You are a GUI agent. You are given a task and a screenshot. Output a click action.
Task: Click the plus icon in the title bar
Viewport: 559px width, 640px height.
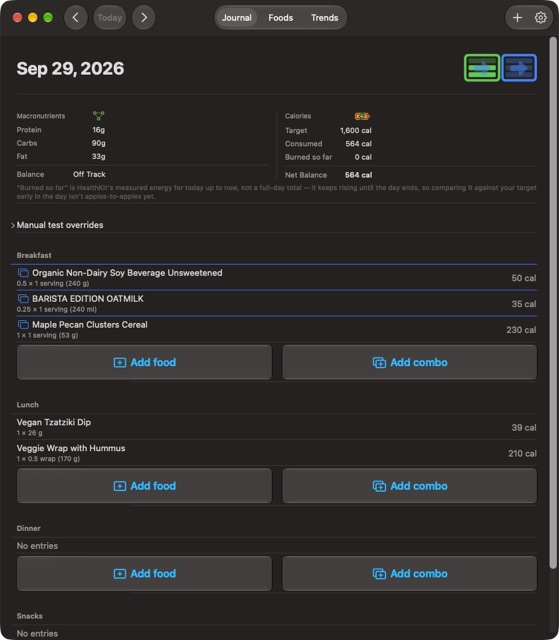[x=517, y=18]
